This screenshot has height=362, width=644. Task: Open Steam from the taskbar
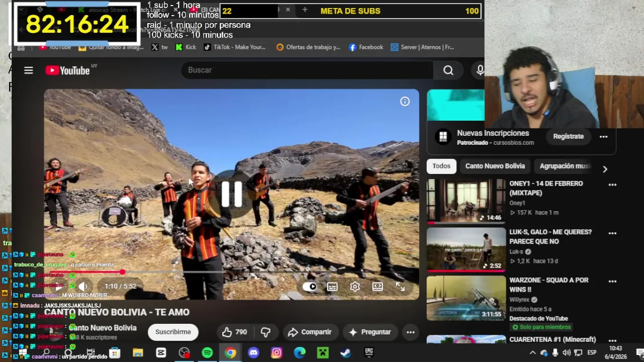tap(346, 353)
